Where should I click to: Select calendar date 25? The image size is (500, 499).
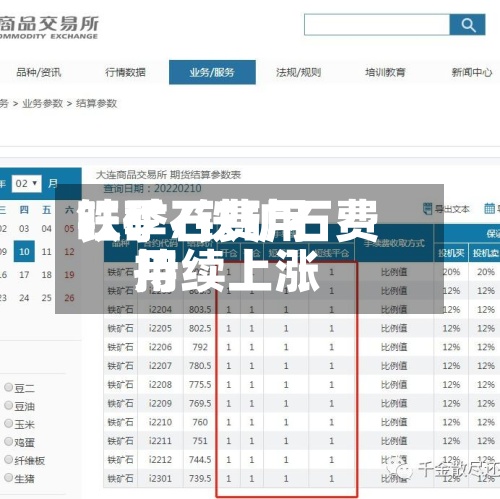coord(46,298)
